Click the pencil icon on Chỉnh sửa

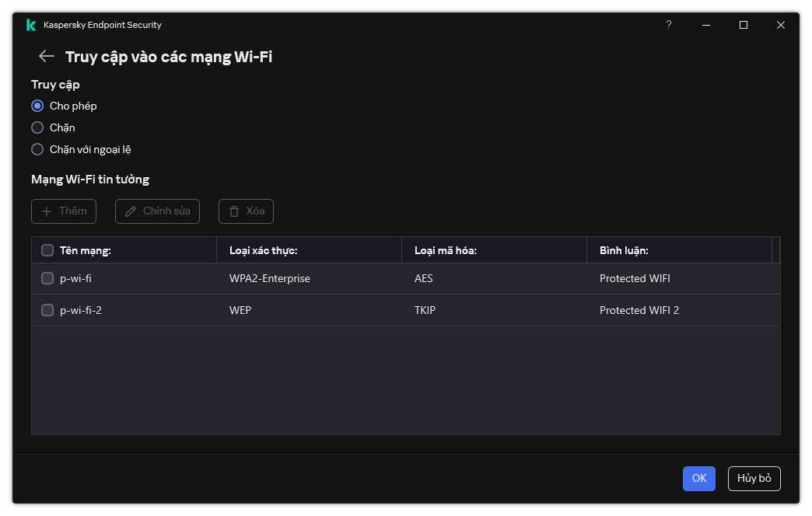130,211
